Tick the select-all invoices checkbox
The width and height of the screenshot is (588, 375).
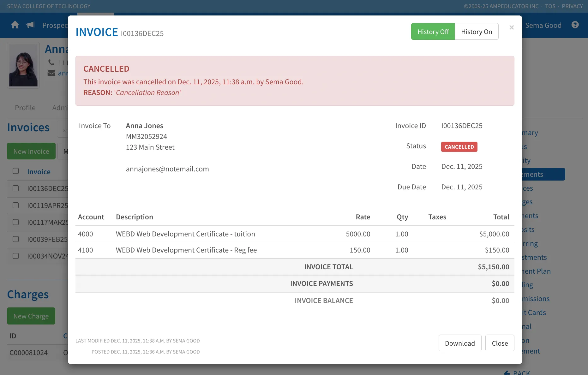coord(16,171)
